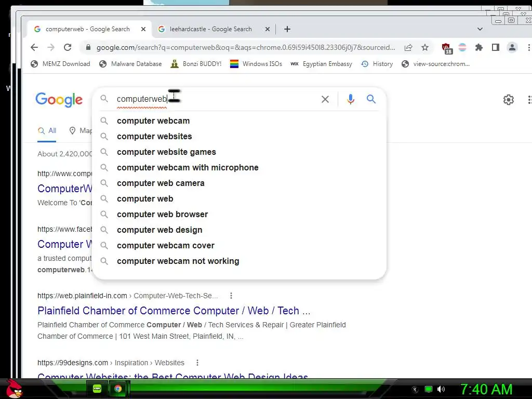Viewport: 532px width, 399px height.
Task: Open the view-source:chrom... bookmark
Action: pos(436,64)
